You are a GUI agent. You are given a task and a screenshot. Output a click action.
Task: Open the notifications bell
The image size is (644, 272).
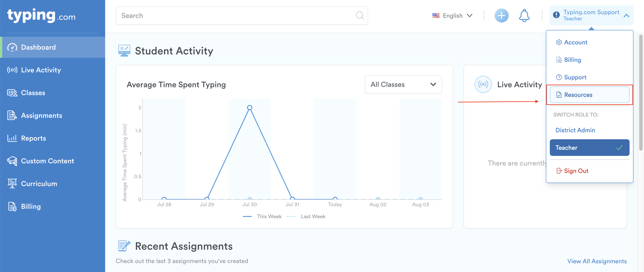pyautogui.click(x=524, y=16)
